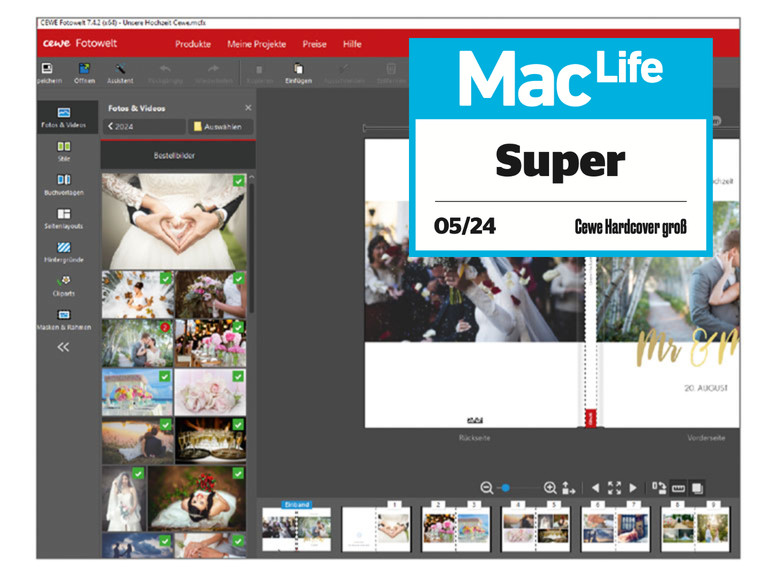Click the red 2 badge on couple photo

tap(165, 327)
